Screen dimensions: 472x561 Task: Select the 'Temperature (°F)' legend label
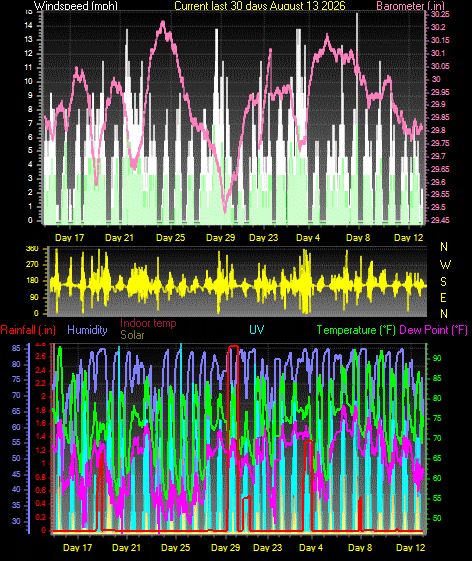click(x=356, y=330)
